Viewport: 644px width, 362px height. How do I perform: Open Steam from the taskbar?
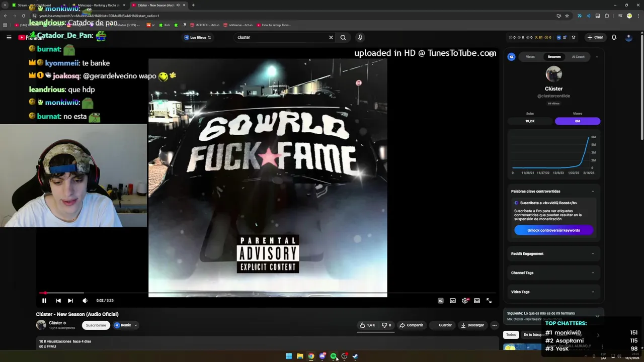[355, 356]
